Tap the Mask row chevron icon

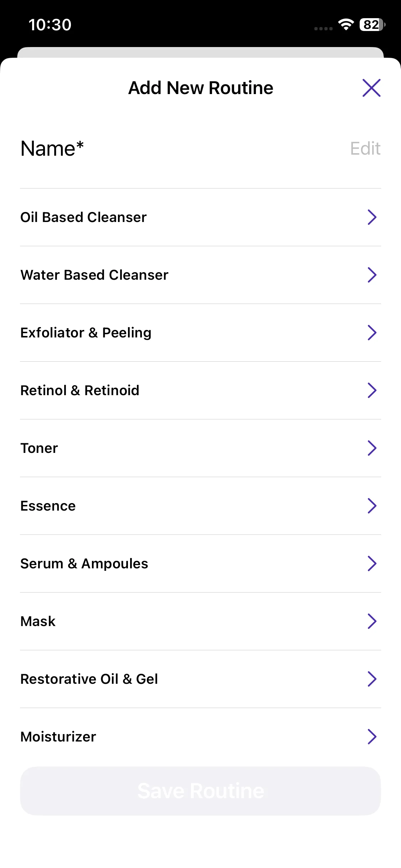click(x=372, y=621)
